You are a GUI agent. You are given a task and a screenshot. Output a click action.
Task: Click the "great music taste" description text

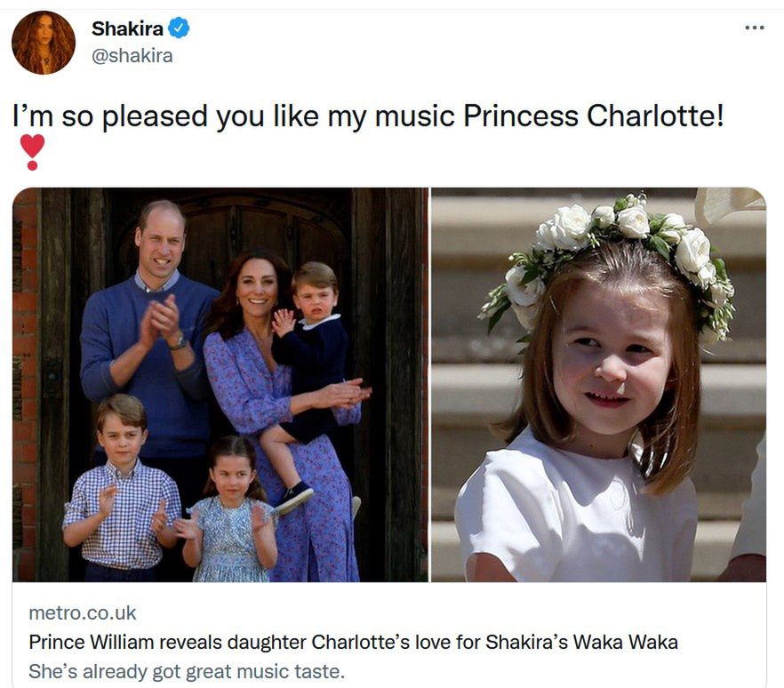pos(186,671)
